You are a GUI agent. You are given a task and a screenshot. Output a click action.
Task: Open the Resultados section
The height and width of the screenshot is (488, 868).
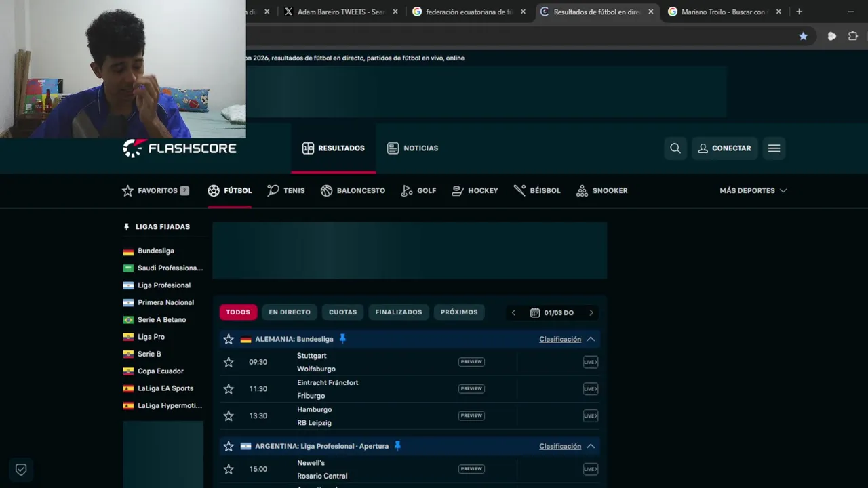pos(334,148)
